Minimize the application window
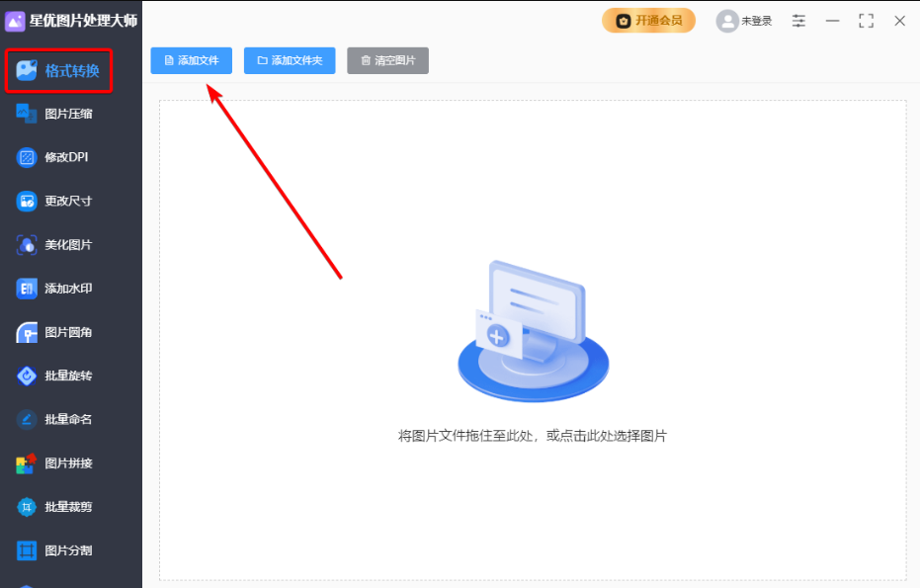This screenshot has width=920, height=588. coord(832,21)
